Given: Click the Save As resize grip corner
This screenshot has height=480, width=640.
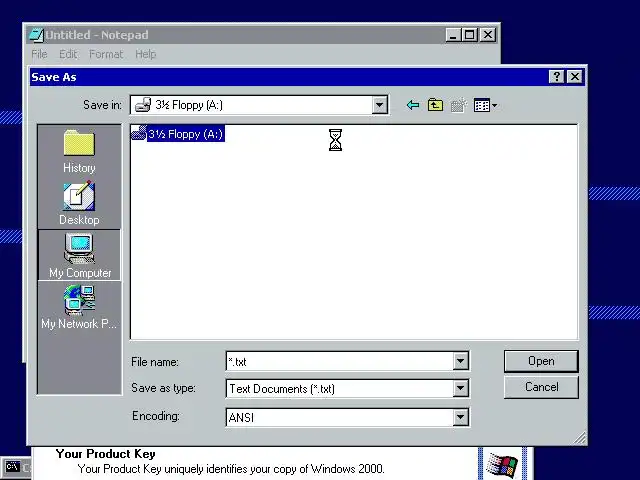Looking at the screenshot, I should tap(580, 438).
